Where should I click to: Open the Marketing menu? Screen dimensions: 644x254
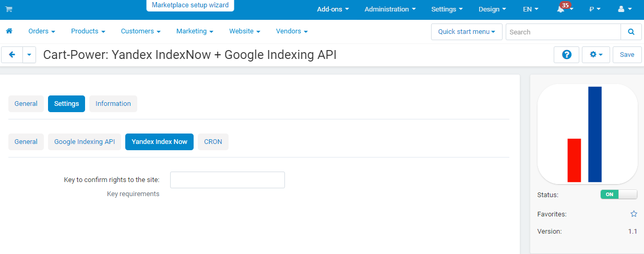coord(195,31)
